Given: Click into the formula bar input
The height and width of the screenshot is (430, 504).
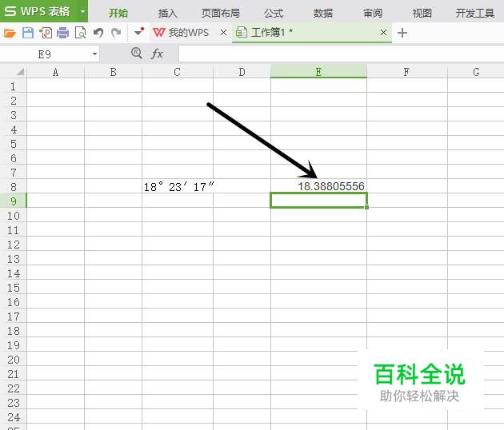Looking at the screenshot, I should [x=341, y=54].
